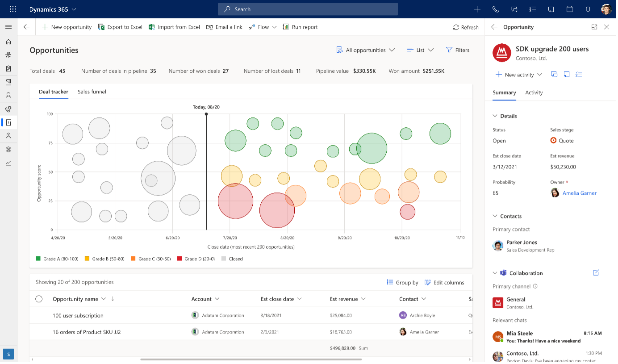This screenshot has width=618, height=364.
Task: Click the back arrow beside New opportunity
Action: click(x=26, y=27)
